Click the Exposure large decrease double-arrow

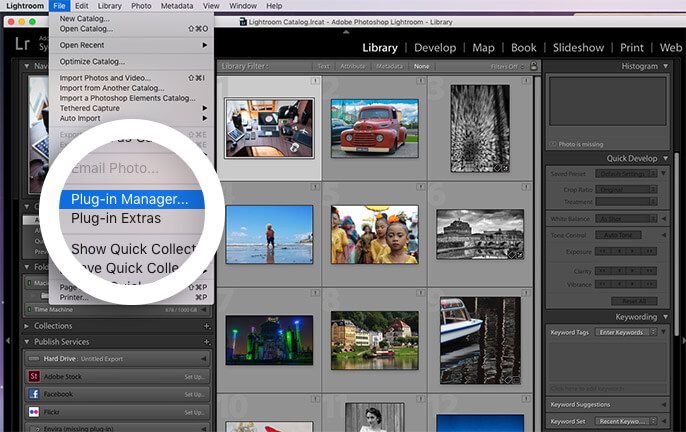pyautogui.click(x=603, y=251)
